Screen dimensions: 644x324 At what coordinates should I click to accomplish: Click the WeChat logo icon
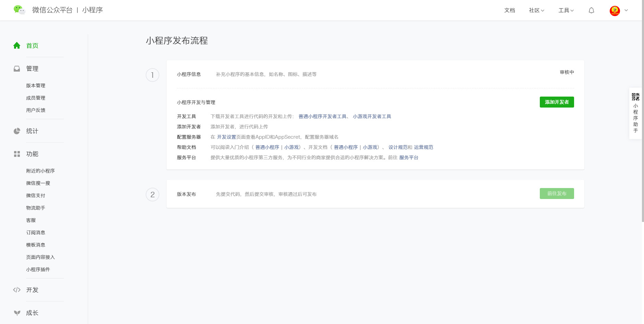19,10
